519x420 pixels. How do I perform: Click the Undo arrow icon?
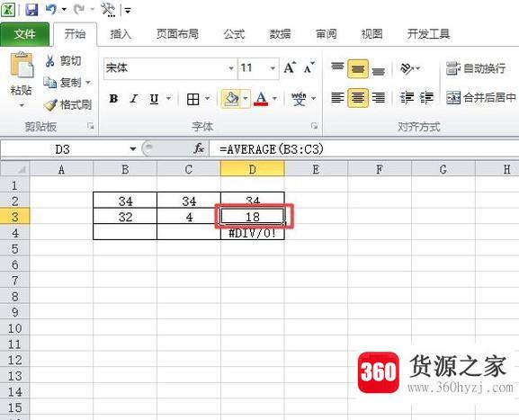pos(51,9)
